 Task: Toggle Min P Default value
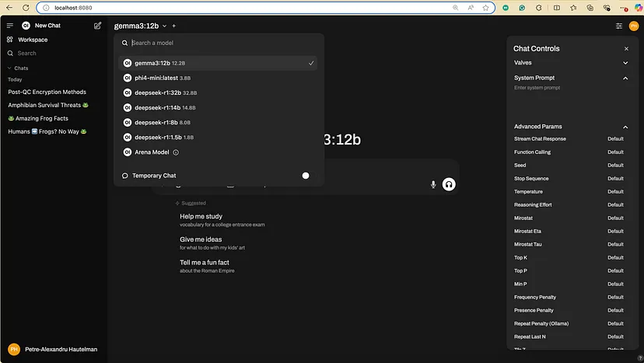615,284
